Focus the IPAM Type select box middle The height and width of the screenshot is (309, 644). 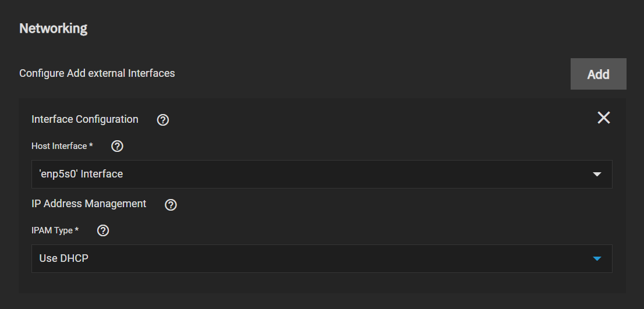click(322, 258)
